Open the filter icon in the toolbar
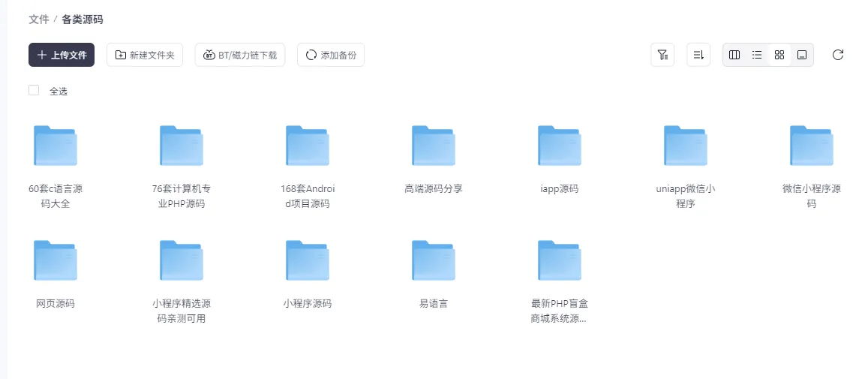The width and height of the screenshot is (868, 379). click(x=662, y=55)
